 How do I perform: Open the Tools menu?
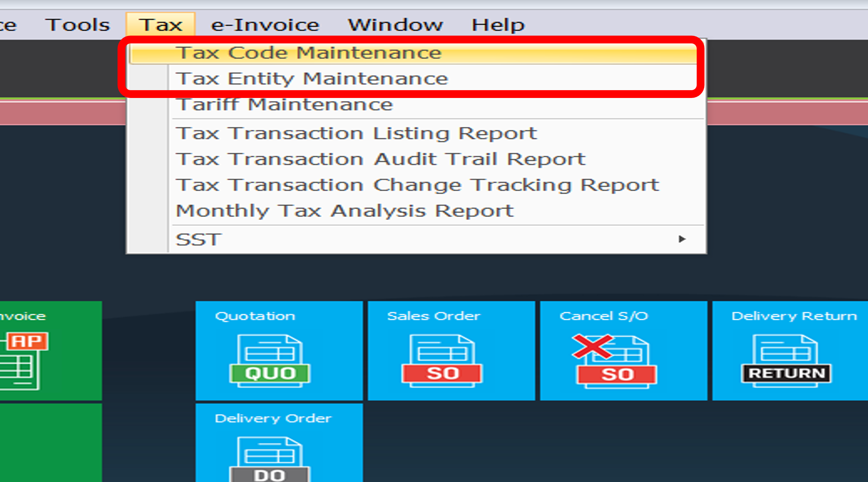pos(77,25)
